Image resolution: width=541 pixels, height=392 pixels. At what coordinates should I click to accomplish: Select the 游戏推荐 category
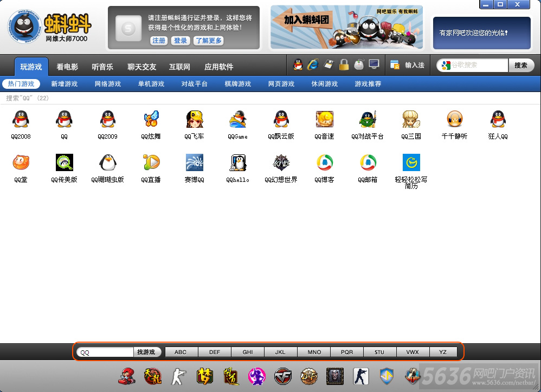[368, 84]
